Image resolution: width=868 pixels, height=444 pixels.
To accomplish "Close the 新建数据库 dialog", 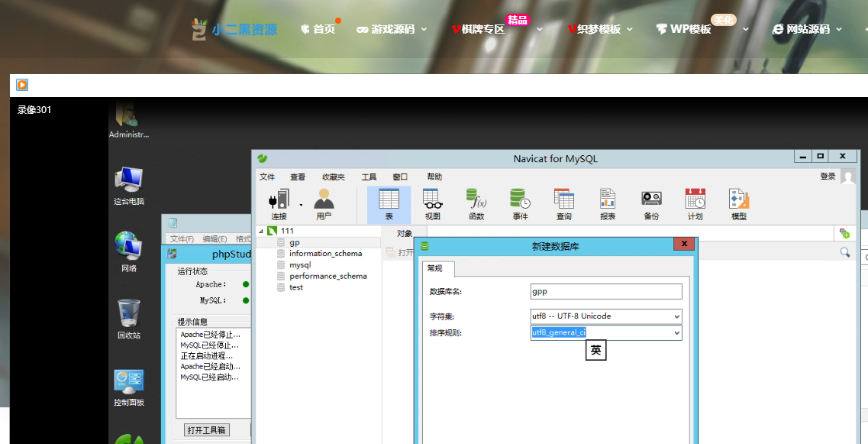I will click(x=684, y=244).
